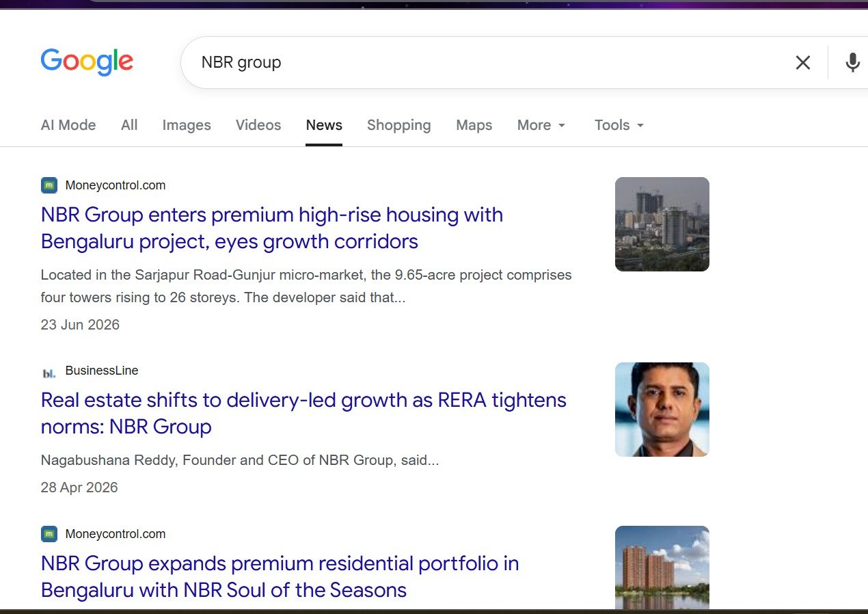This screenshot has height=614, width=868.
Task: Click Moneycontrol.com source name above high-rise article
Action: [x=116, y=185]
